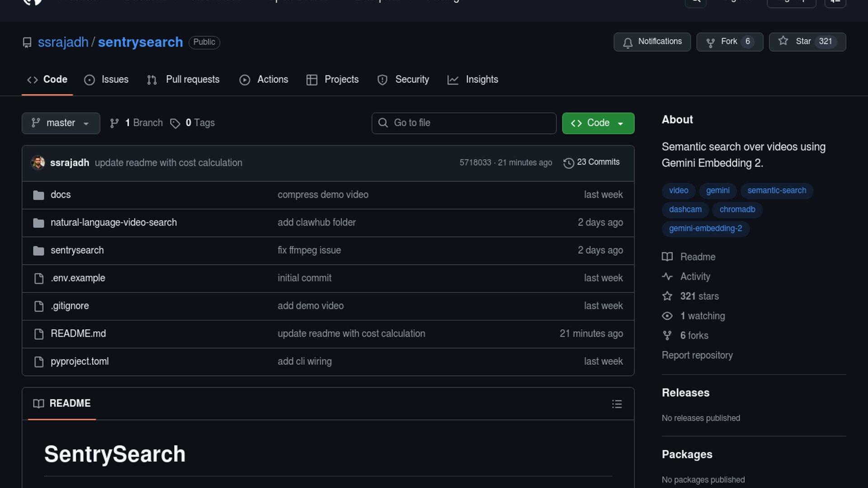Click the Activity pulse icon link

pyautogui.click(x=667, y=277)
